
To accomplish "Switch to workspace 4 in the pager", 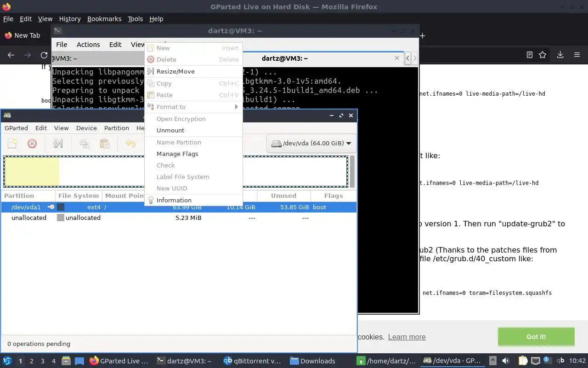I will coord(54,361).
